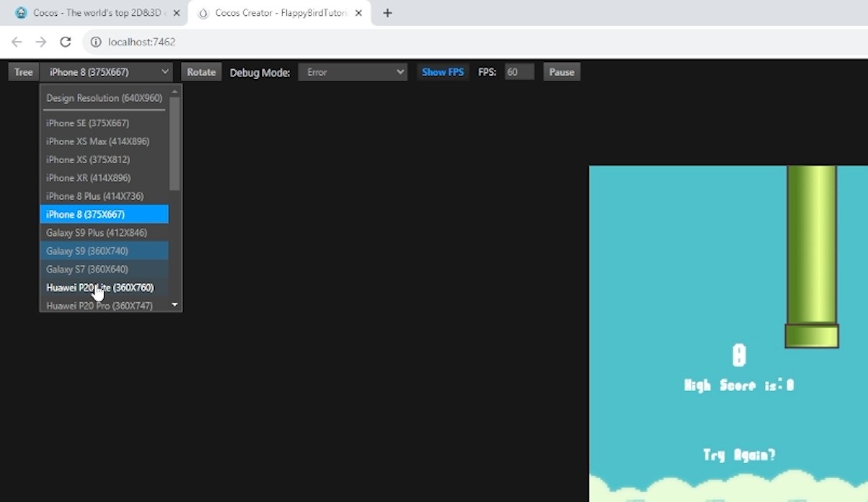This screenshot has width=868, height=502.
Task: Click the browser forward arrow
Action: click(x=41, y=42)
